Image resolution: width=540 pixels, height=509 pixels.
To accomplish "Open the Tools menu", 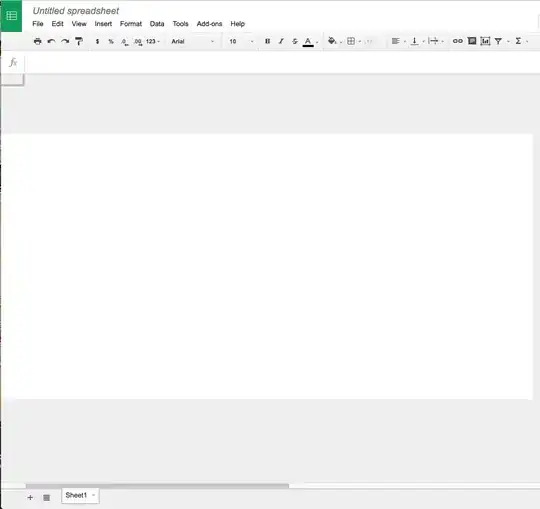I will [x=180, y=24].
